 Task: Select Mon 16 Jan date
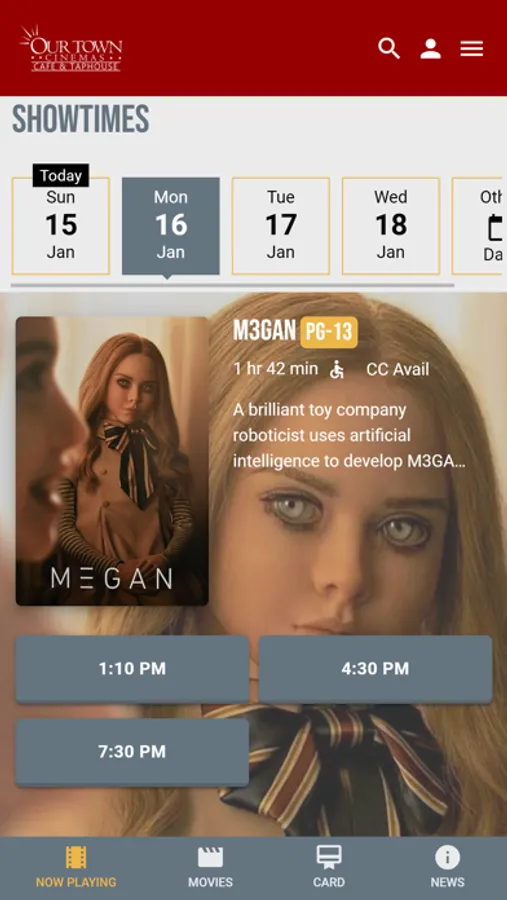point(171,226)
